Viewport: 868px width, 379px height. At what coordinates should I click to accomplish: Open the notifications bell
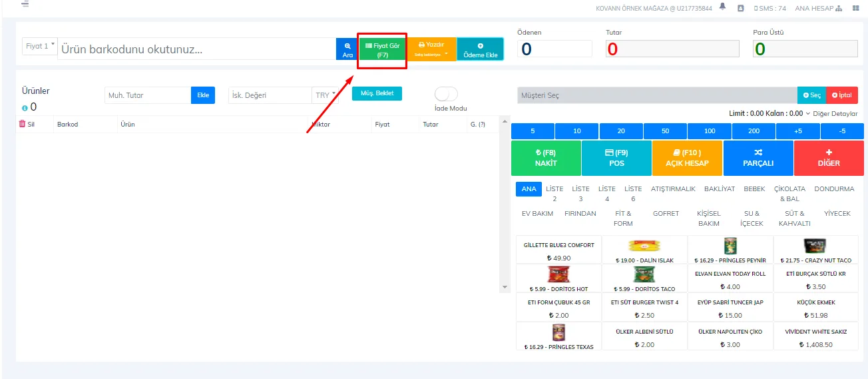723,8
